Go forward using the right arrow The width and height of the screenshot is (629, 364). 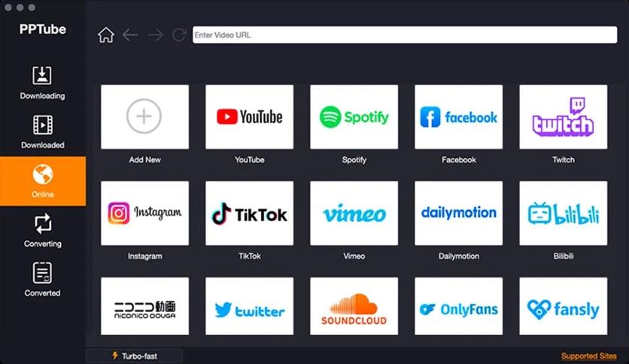(x=155, y=35)
